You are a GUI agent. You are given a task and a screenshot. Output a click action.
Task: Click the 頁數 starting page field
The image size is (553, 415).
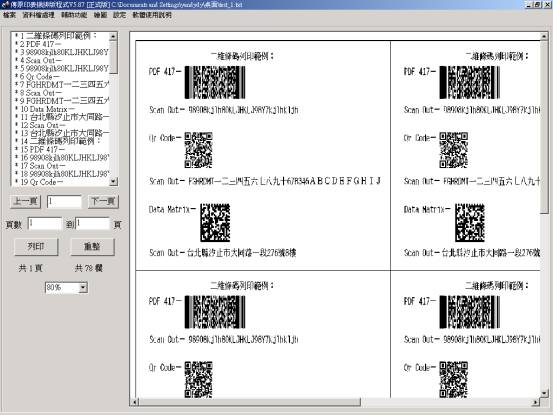pos(45,224)
